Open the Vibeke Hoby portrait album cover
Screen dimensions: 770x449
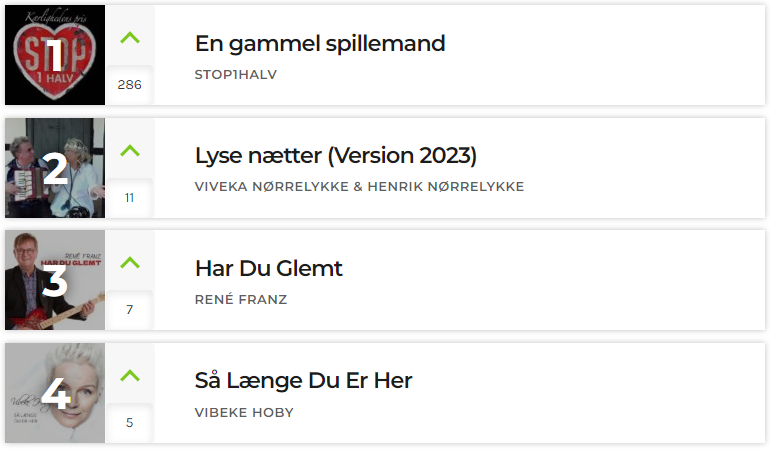click(55, 393)
